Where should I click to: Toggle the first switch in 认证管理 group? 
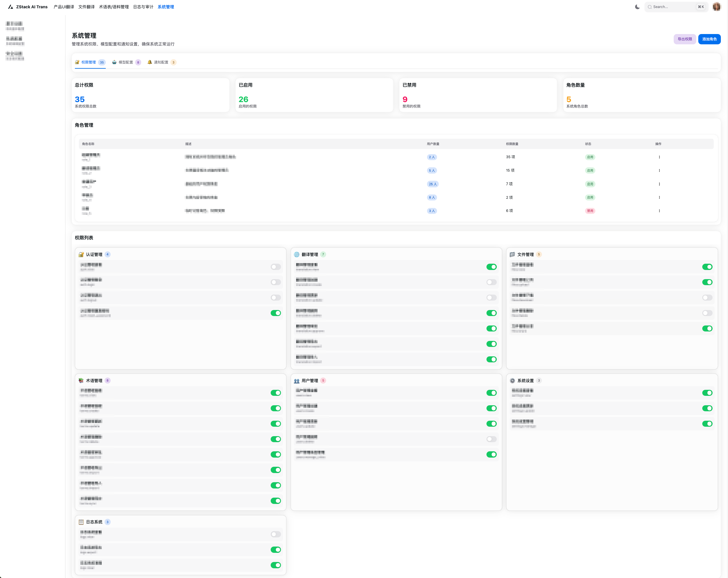(x=276, y=267)
